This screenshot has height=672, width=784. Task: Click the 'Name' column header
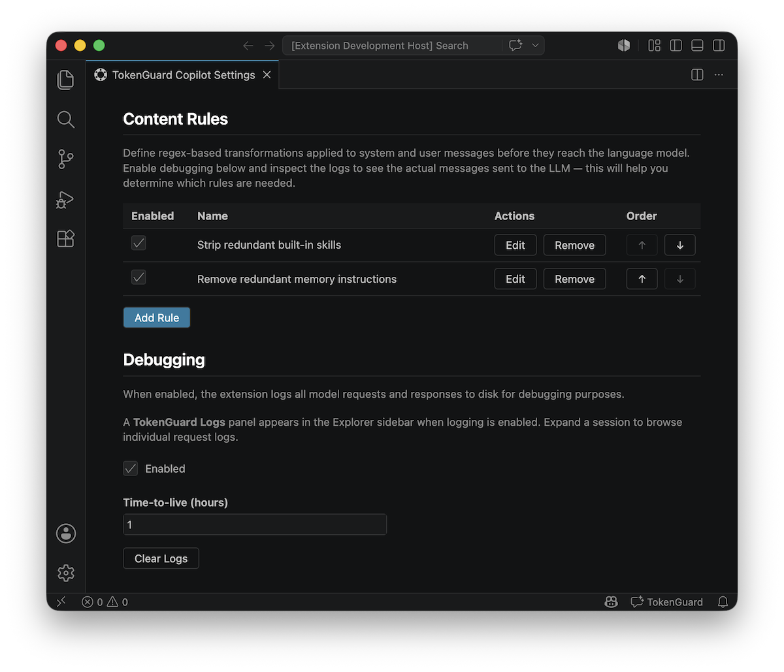tap(212, 216)
